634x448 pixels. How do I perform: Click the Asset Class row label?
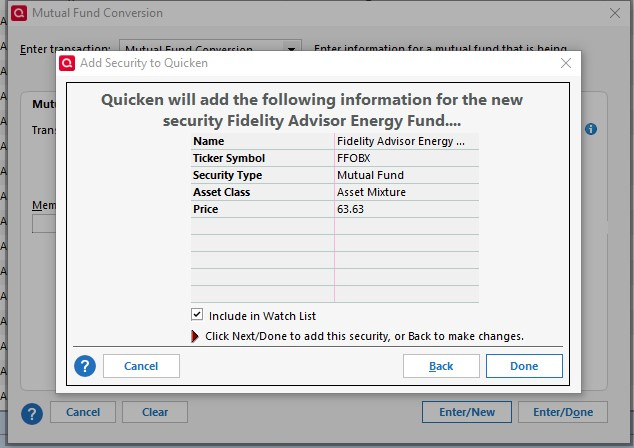click(222, 192)
